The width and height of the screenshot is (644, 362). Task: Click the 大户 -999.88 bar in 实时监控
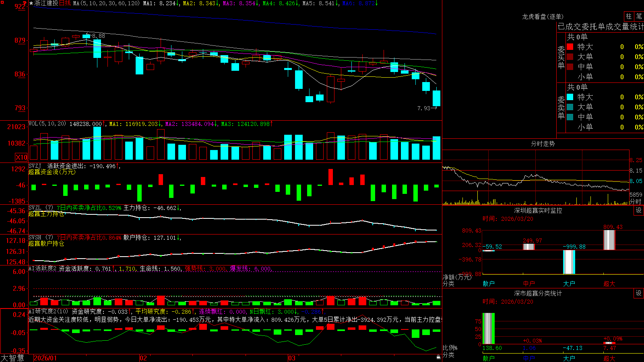(x=569, y=262)
